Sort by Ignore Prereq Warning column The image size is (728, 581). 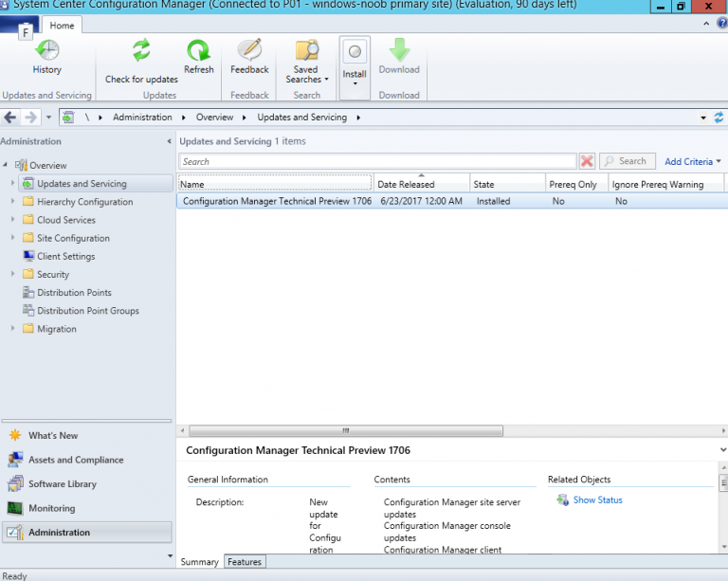(x=665, y=184)
